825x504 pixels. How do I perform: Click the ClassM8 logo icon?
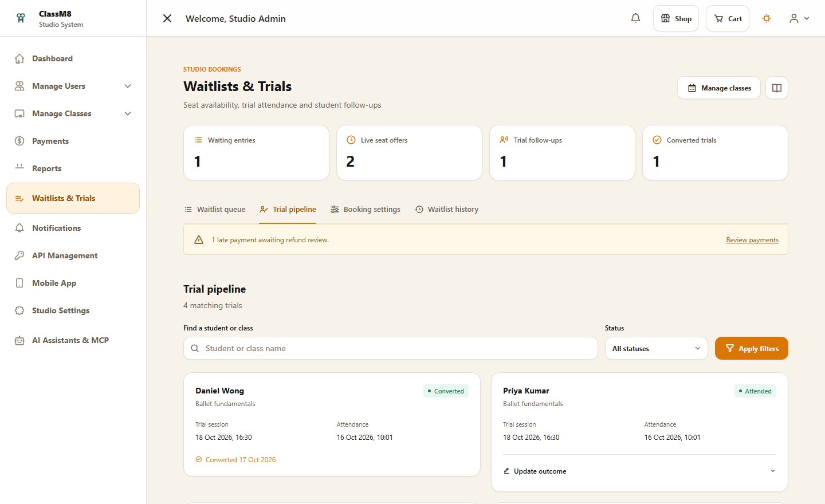tap(21, 18)
